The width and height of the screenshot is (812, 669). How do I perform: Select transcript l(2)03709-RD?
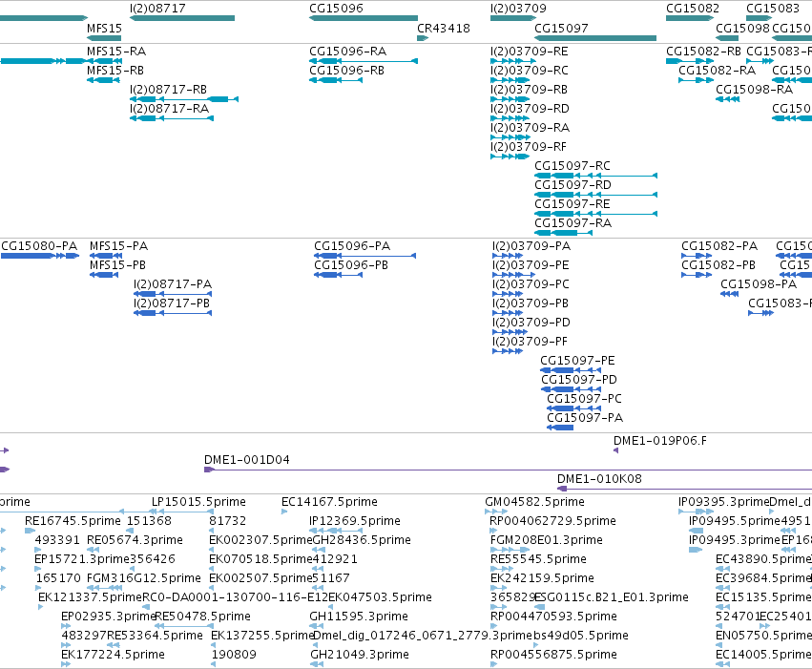510,118
